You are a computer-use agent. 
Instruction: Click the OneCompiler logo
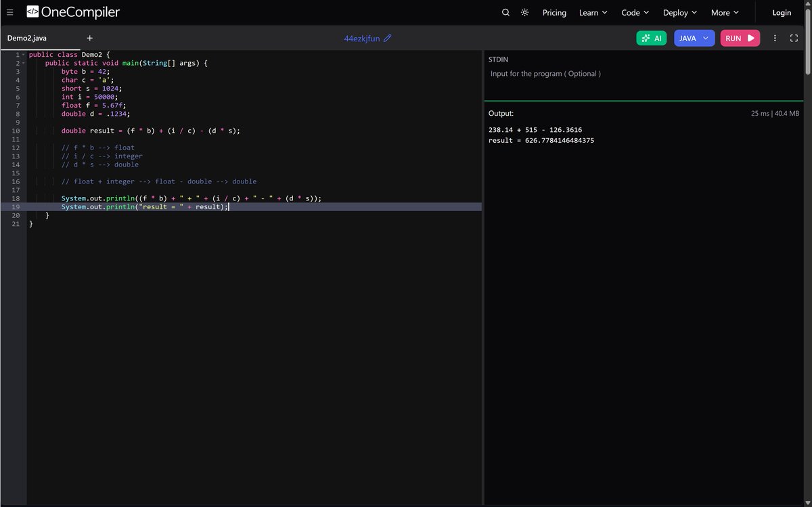coord(72,12)
